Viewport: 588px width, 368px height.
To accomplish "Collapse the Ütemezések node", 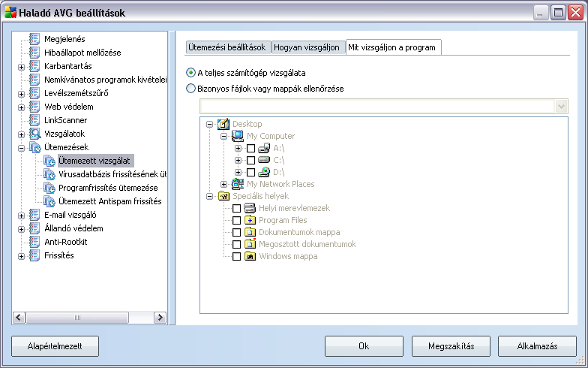I will click(21, 148).
